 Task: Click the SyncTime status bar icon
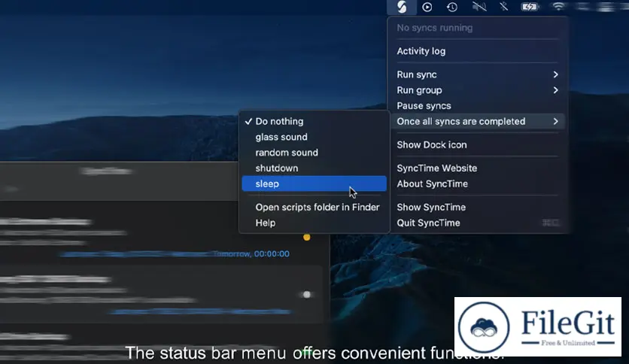(x=402, y=7)
